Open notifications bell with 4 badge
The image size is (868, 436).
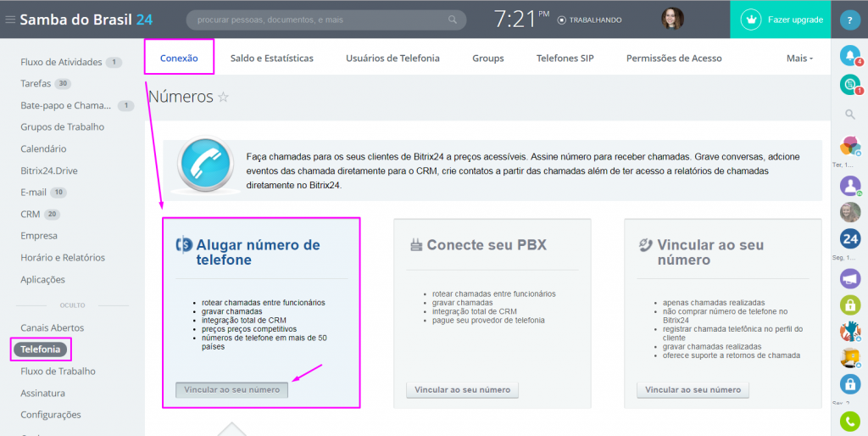point(850,54)
